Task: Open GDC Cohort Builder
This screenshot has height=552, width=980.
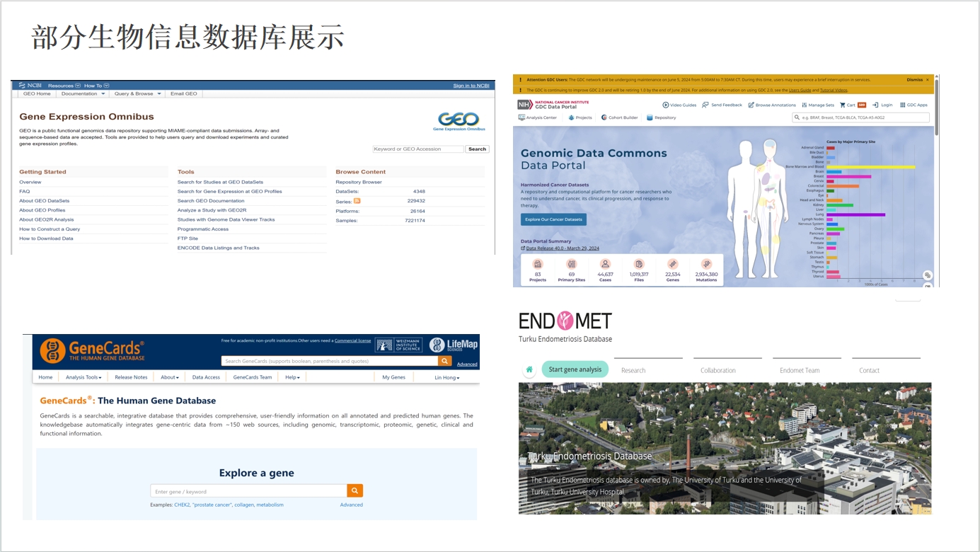Action: pos(619,117)
